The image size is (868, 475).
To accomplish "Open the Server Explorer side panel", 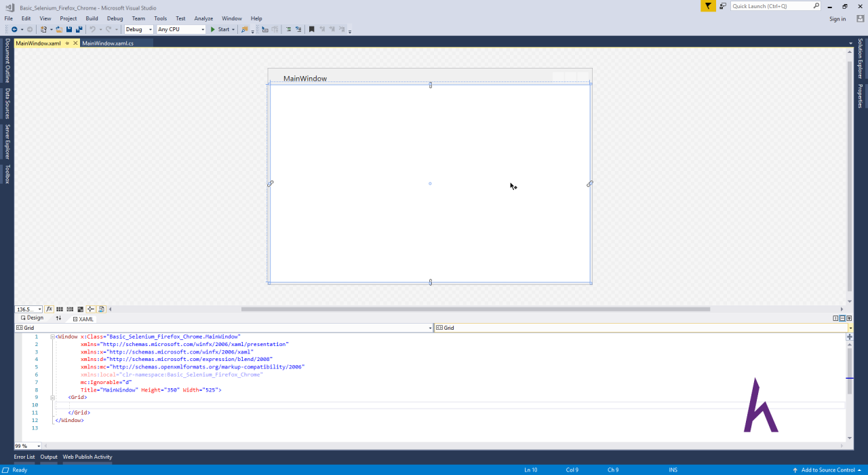I will click(x=7, y=141).
